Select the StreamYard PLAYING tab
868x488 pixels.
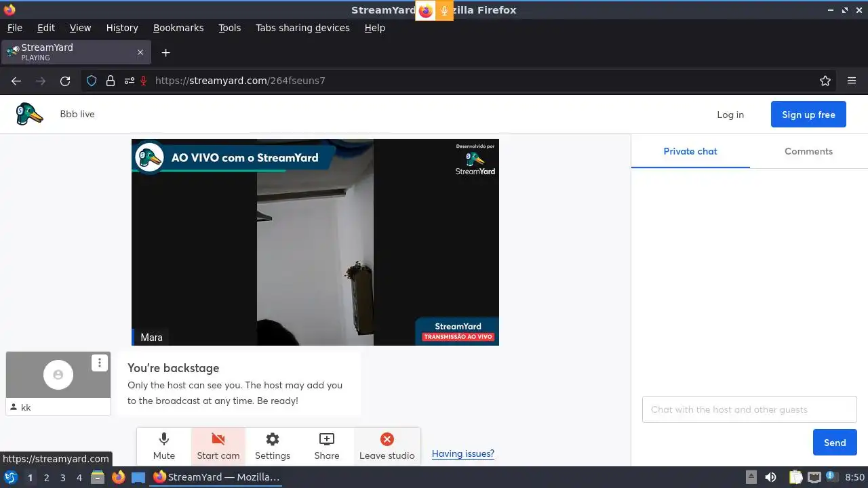(75, 52)
